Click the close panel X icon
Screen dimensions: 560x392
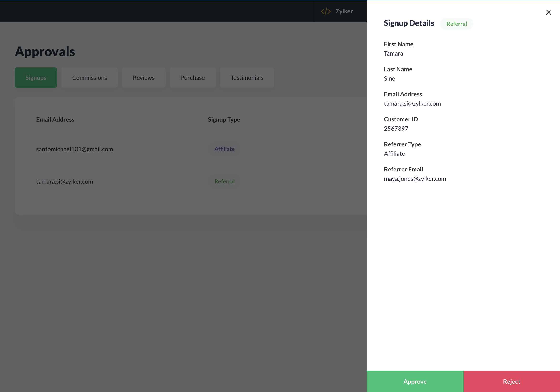[549, 12]
